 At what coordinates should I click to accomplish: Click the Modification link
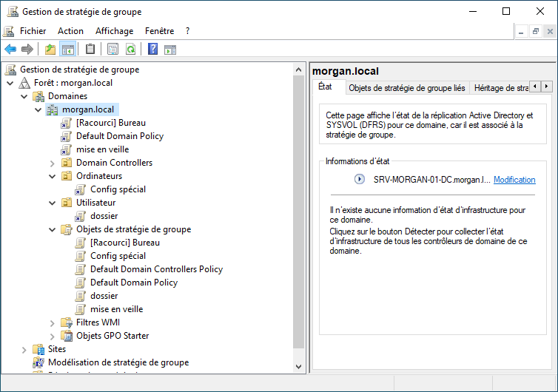point(514,180)
